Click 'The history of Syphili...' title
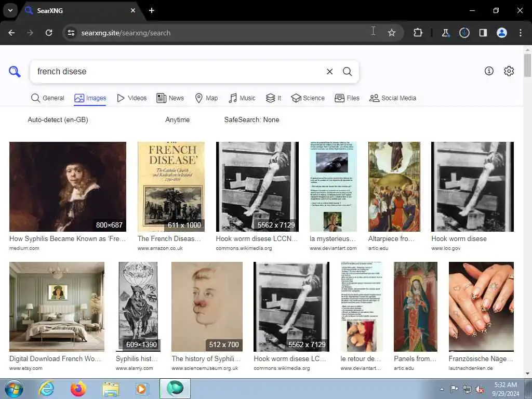Image resolution: width=532 pixels, height=399 pixels. point(206,358)
